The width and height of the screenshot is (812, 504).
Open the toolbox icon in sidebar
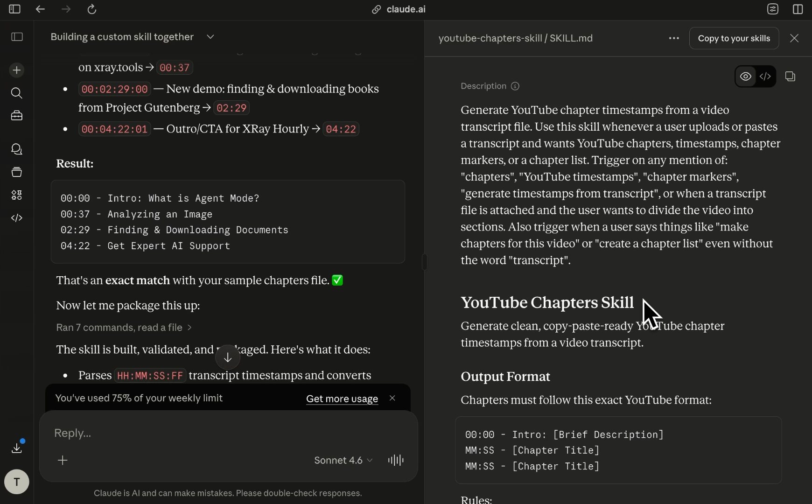click(x=17, y=115)
